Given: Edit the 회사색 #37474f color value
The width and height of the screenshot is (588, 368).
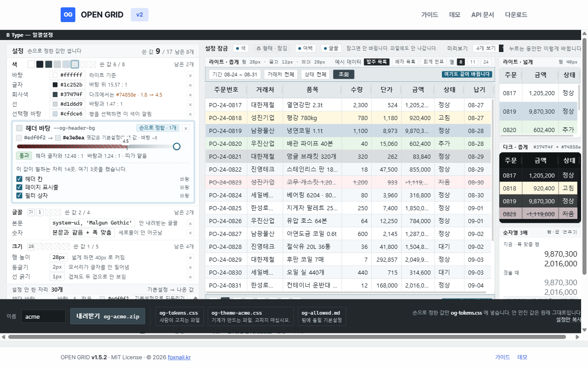Looking at the screenshot, I should coord(68,94).
